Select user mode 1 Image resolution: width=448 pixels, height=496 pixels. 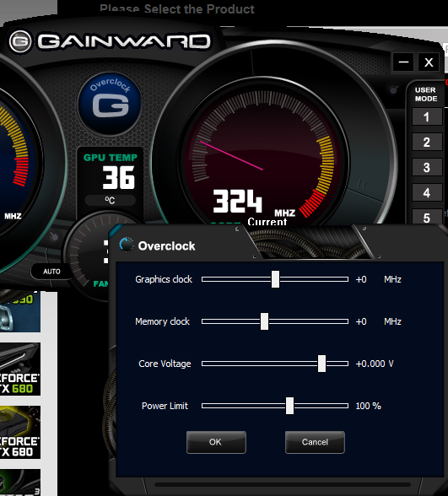pyautogui.click(x=427, y=117)
